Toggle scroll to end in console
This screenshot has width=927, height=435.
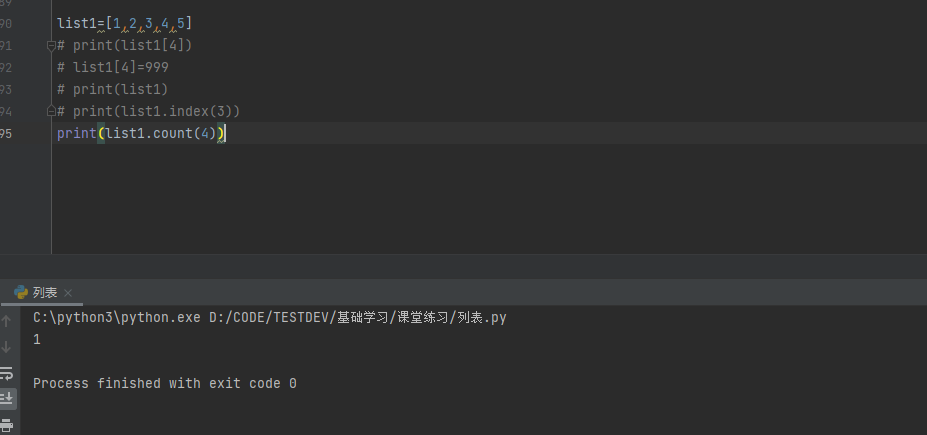(7, 398)
